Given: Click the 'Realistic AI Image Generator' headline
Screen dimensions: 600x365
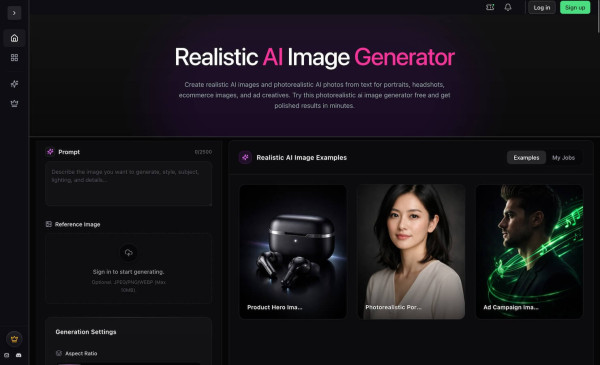Looking at the screenshot, I should tap(315, 57).
